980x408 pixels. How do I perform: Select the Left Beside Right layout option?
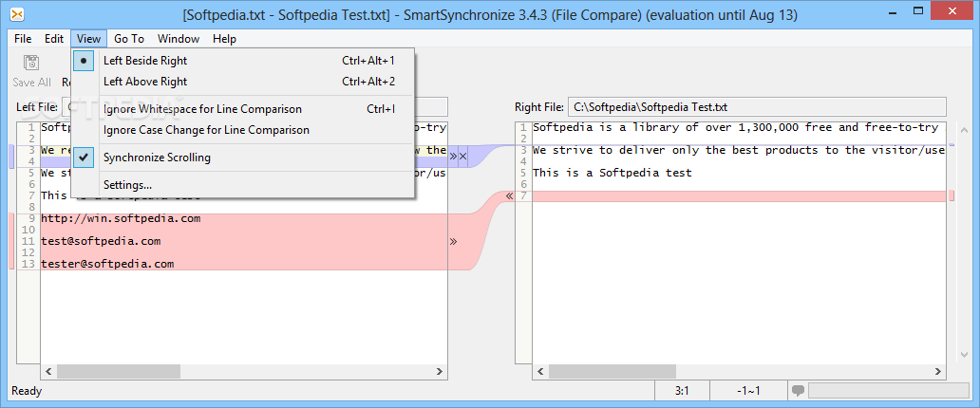pyautogui.click(x=242, y=61)
